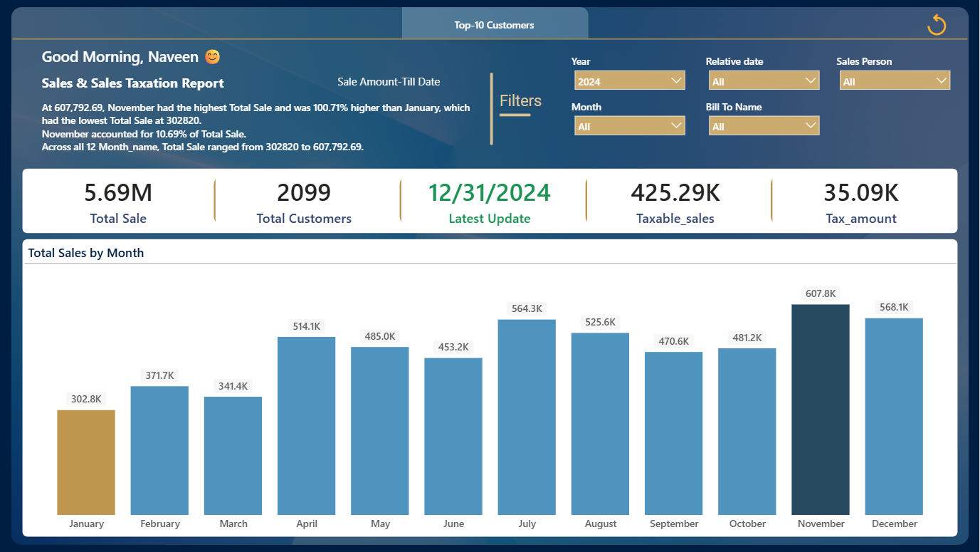The height and width of the screenshot is (552, 980).
Task: Open the Top-10 Customers tab
Action: coord(495,24)
